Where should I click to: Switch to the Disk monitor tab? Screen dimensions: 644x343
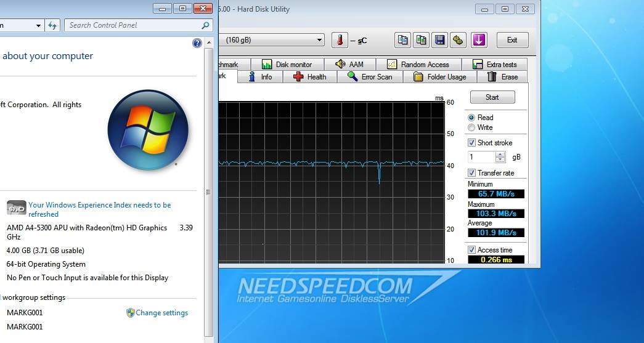[x=287, y=65]
